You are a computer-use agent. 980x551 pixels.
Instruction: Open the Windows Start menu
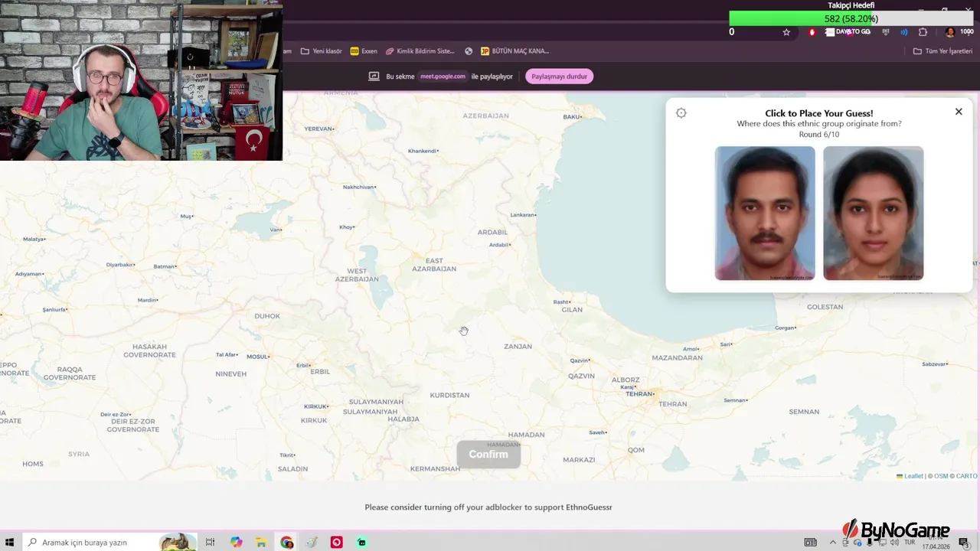[x=10, y=543]
